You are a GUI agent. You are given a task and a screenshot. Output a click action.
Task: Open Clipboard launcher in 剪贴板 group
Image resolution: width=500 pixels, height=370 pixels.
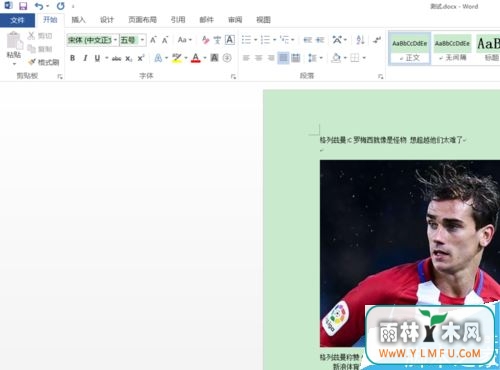click(60, 77)
